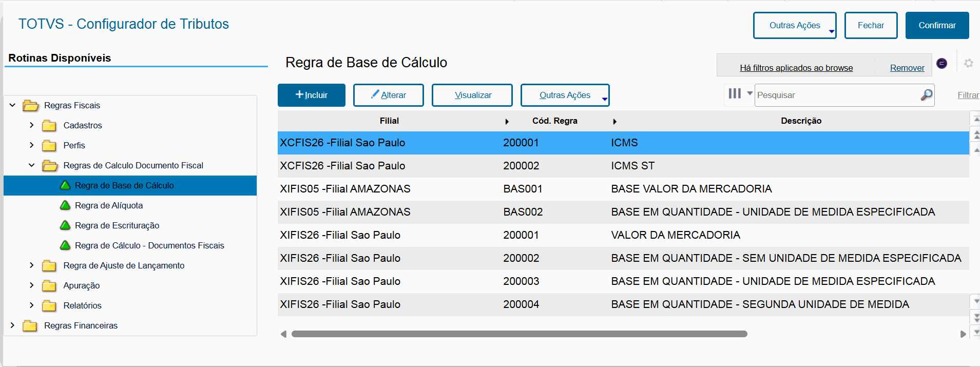
Task: Open the browse settings gear
Action: pos(968,63)
